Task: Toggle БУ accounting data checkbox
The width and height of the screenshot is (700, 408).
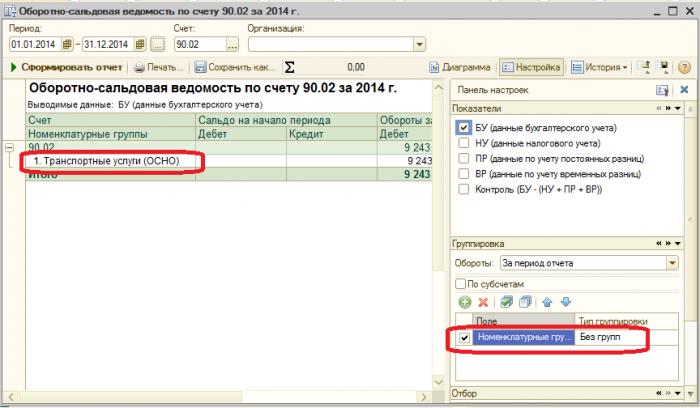Action: pos(464,128)
